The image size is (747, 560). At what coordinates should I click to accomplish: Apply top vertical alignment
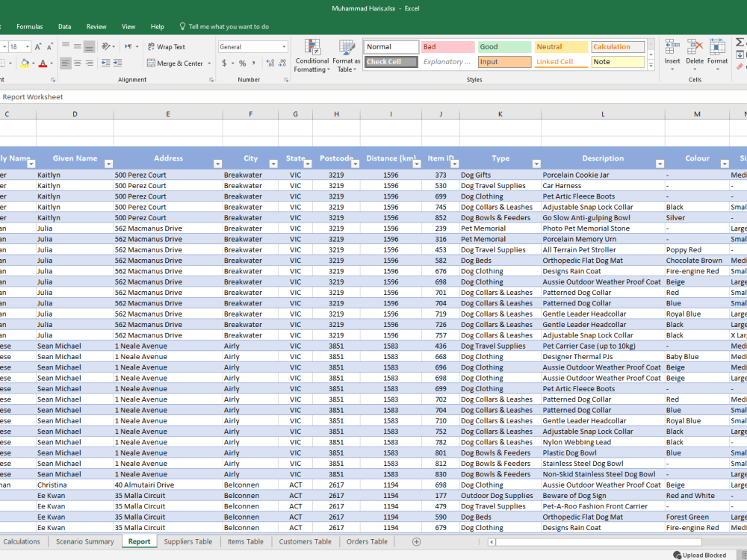66,46
